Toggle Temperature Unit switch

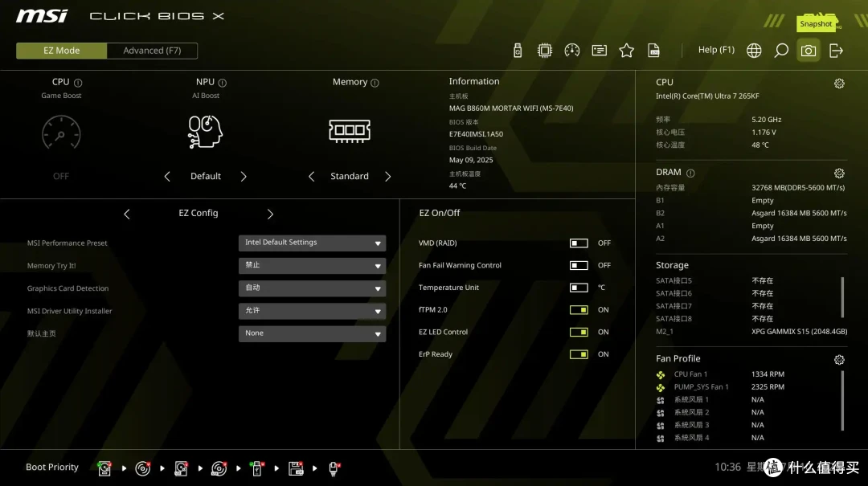coord(579,288)
